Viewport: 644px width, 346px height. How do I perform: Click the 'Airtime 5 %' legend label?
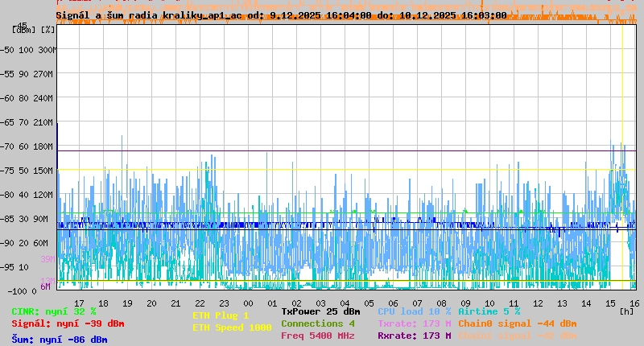[489, 311]
